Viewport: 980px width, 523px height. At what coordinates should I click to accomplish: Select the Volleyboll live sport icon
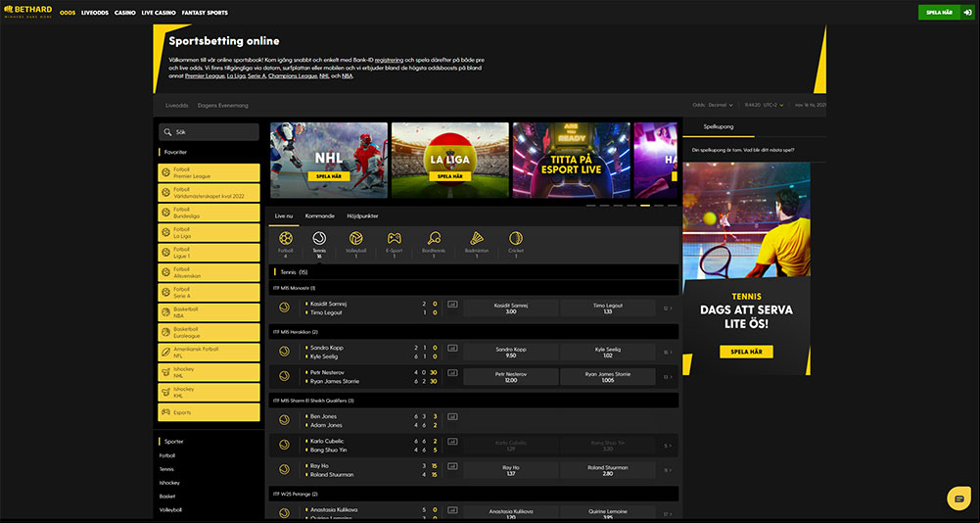click(x=356, y=238)
